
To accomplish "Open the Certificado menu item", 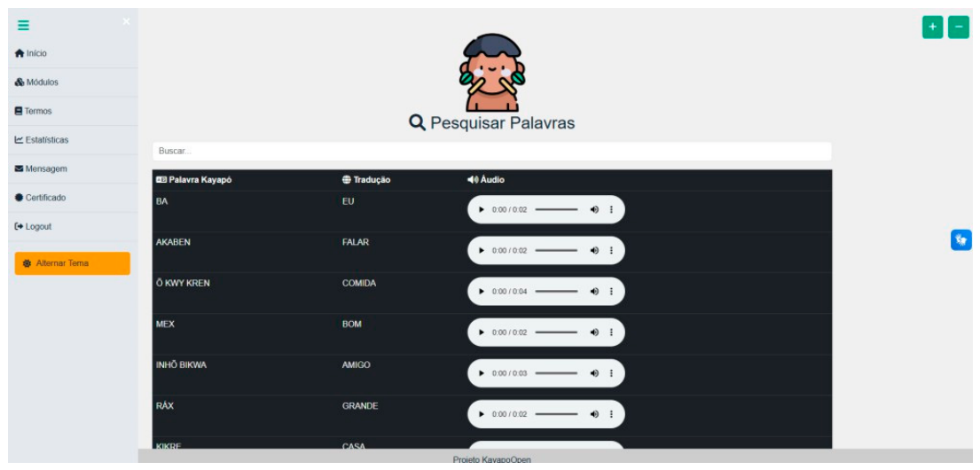I will (40, 198).
